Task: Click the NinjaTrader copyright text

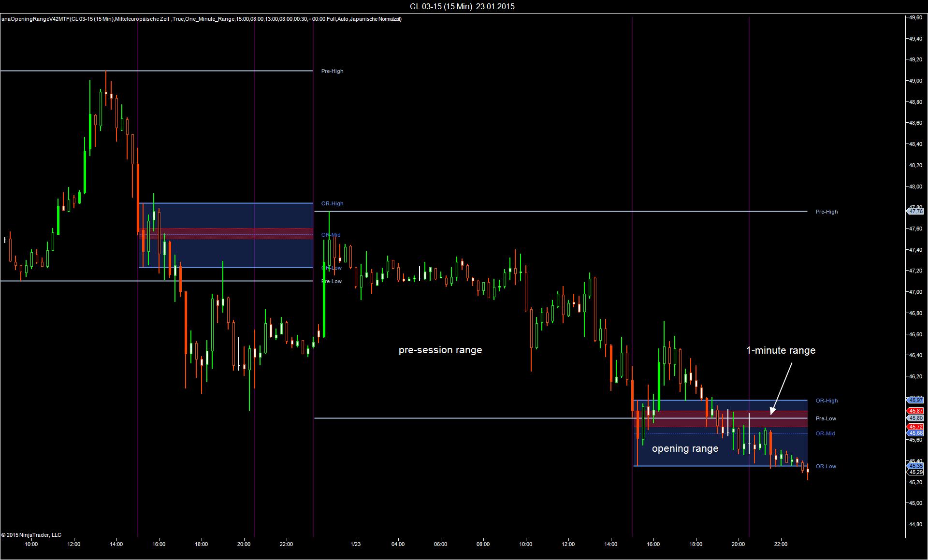Action: [x=31, y=535]
